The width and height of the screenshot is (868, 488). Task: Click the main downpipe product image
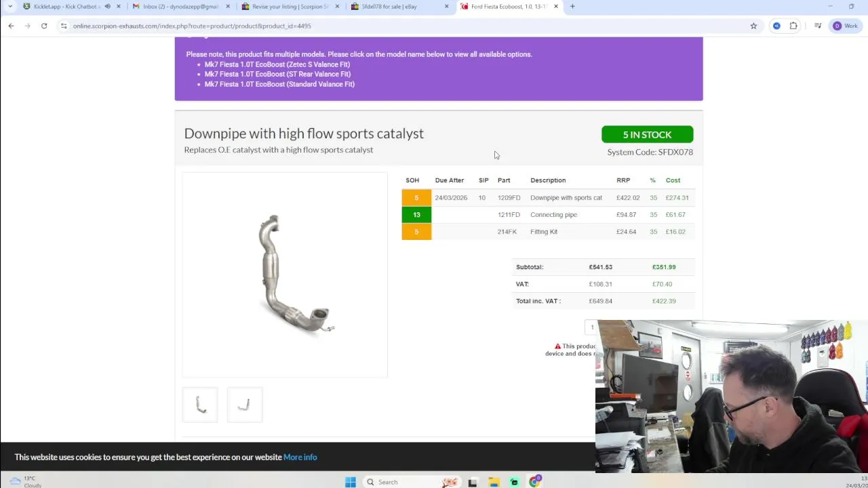[285, 274]
